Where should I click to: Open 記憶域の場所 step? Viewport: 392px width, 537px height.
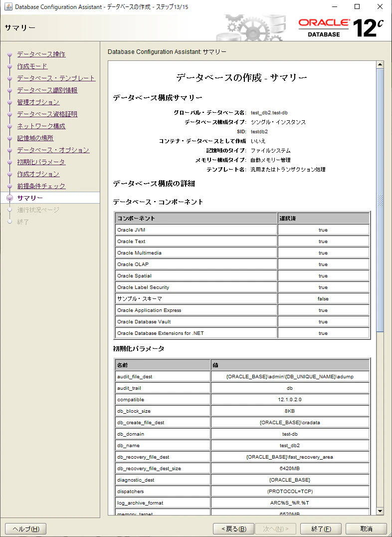coord(35,138)
